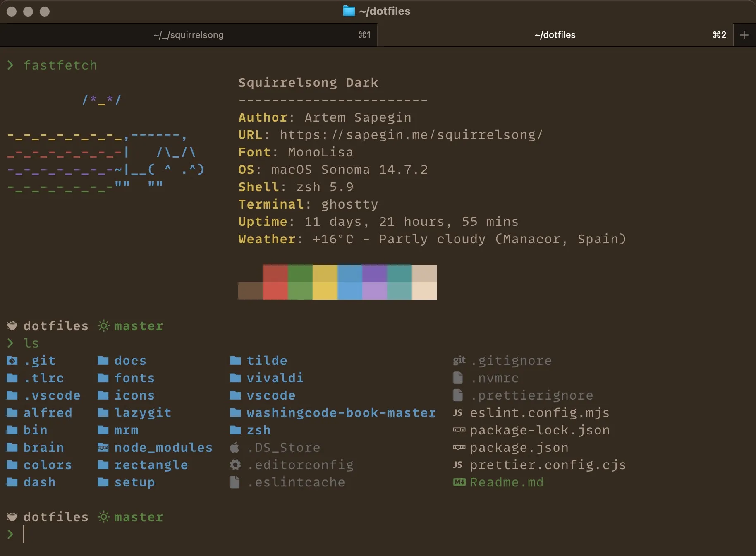This screenshot has height=556, width=756.
Task: Click the Squirrelsong Dark heading
Action: tap(308, 83)
